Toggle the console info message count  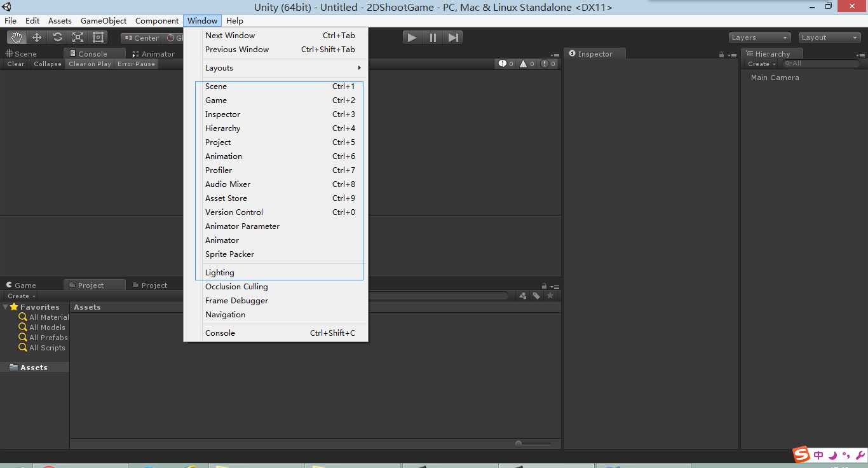coord(506,64)
